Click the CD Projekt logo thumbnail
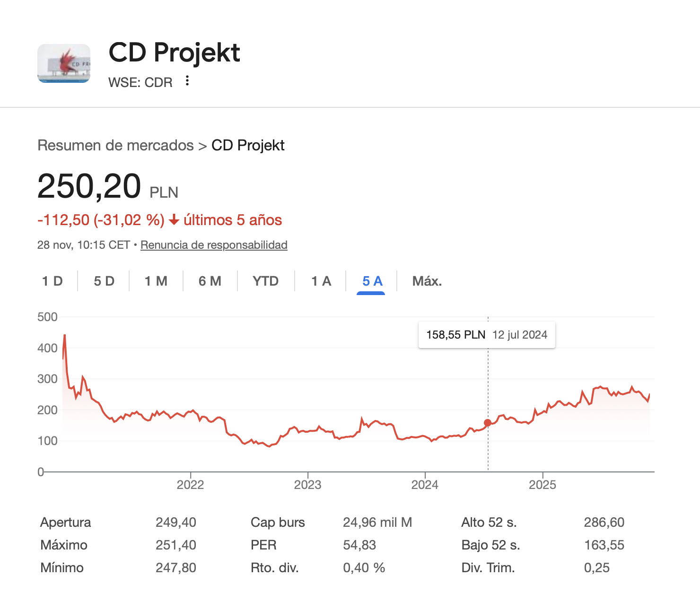This screenshot has width=700, height=593. pyautogui.click(x=64, y=63)
